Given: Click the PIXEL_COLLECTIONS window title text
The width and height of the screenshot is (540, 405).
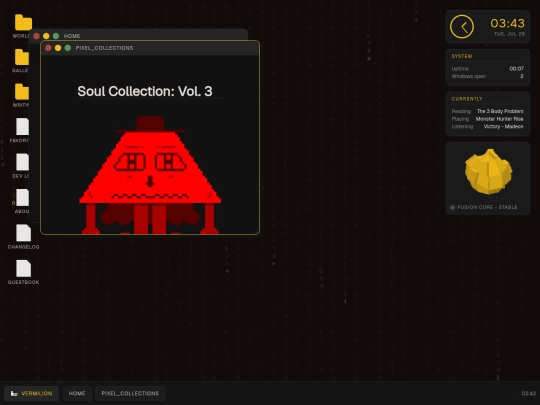Looking at the screenshot, I should pos(104,48).
